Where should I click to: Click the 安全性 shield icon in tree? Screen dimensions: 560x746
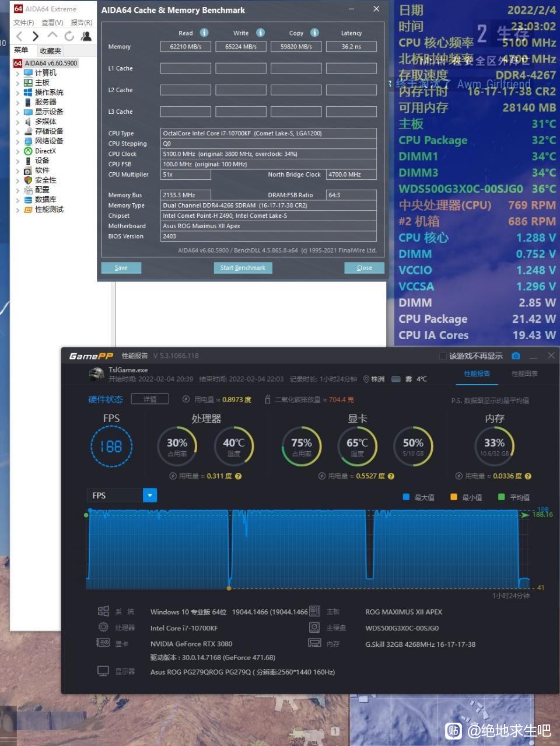(28, 180)
